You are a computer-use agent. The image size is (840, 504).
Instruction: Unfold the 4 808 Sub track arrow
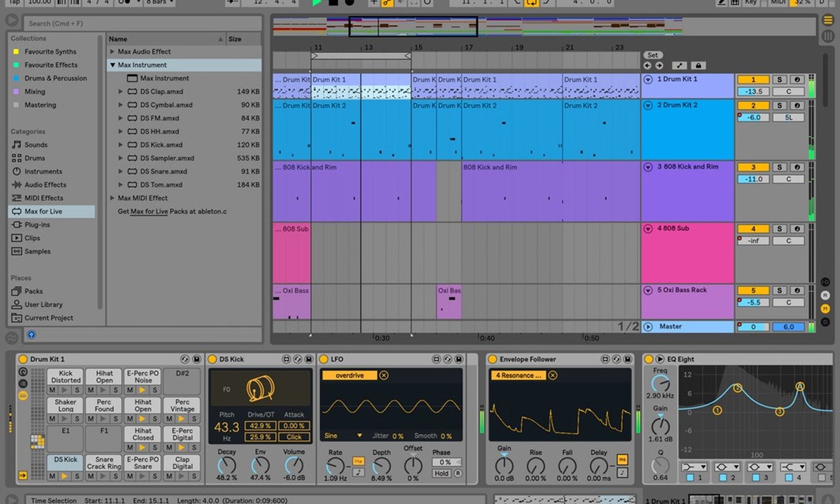(x=648, y=229)
